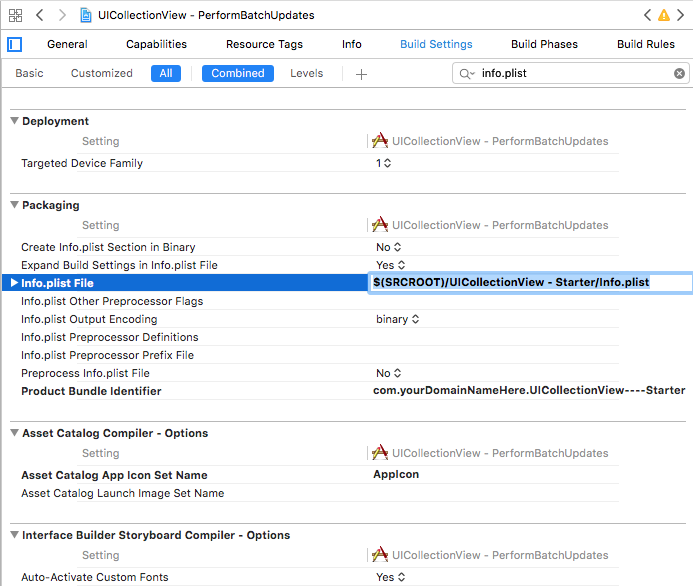The width and height of the screenshot is (693, 586).
Task: Open search options magnifier menu
Action: [467, 74]
